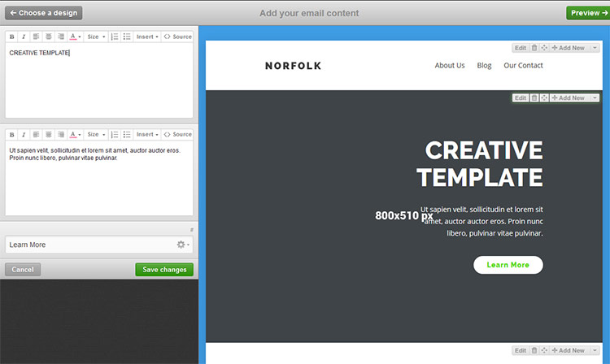Center align text in the top editor

tap(49, 37)
